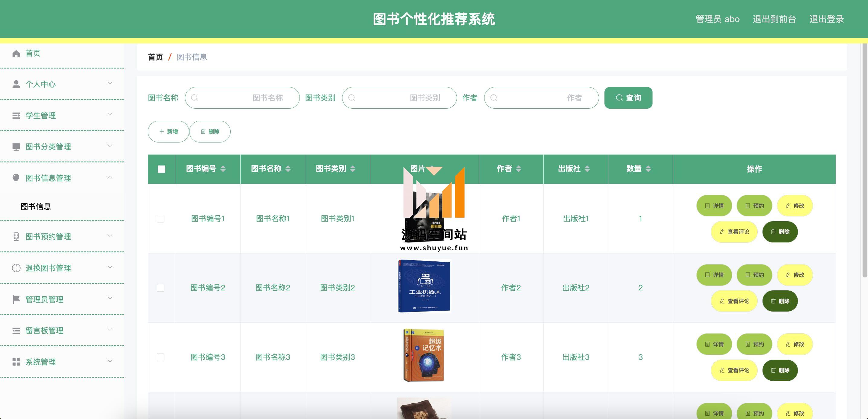Sort by 出版社 using its sort arrows
Viewport: 868px width, 419px height.
[x=587, y=169]
